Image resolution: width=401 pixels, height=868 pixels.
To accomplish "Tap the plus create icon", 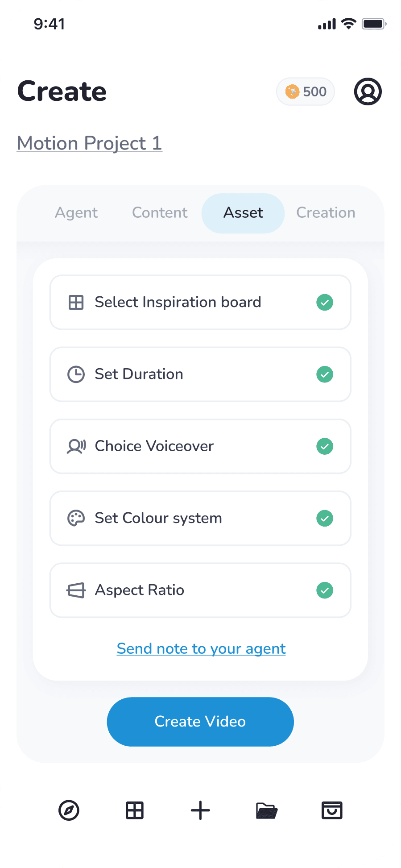I will click(x=200, y=810).
